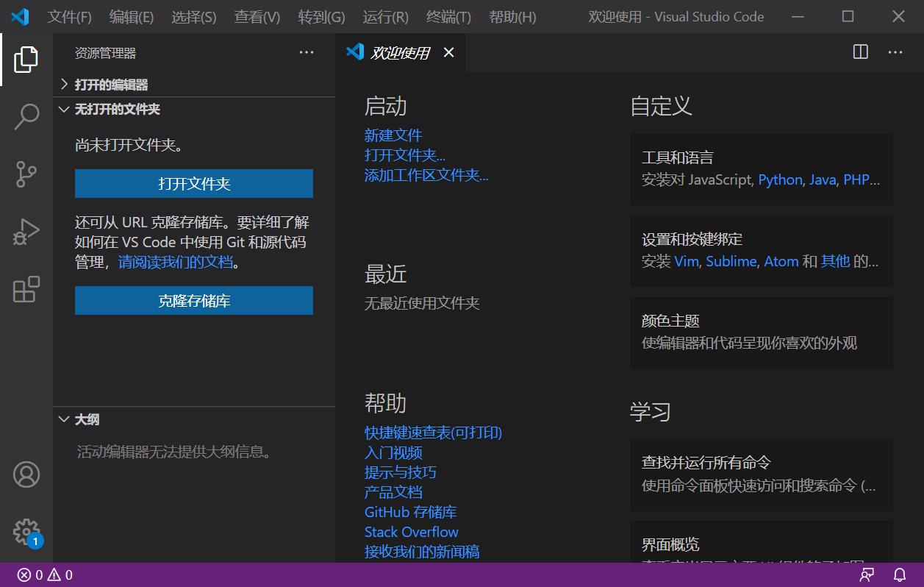The width and height of the screenshot is (924, 587).
Task: Click 接收我们的新闻稿 link
Action: (422, 552)
